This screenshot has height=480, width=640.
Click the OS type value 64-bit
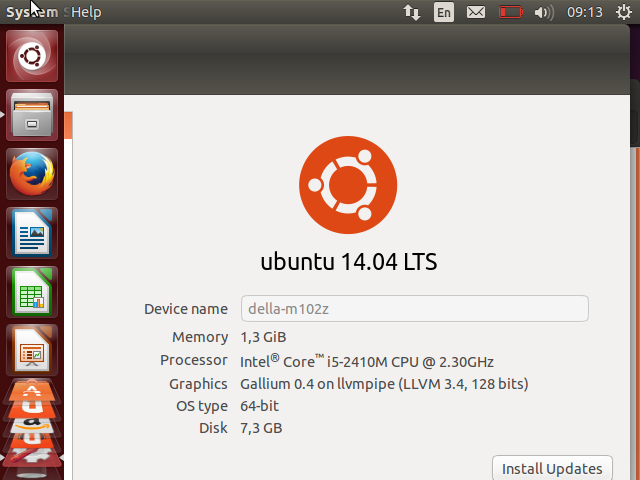click(259, 406)
